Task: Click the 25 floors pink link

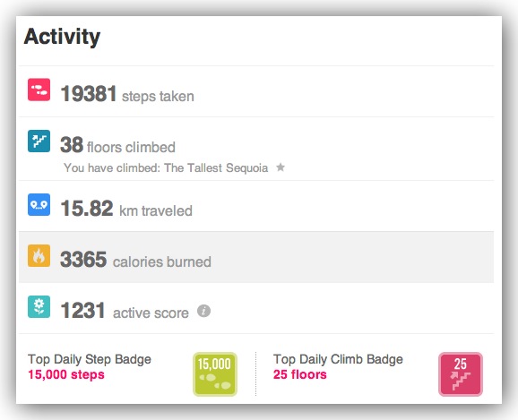Action: (x=300, y=374)
